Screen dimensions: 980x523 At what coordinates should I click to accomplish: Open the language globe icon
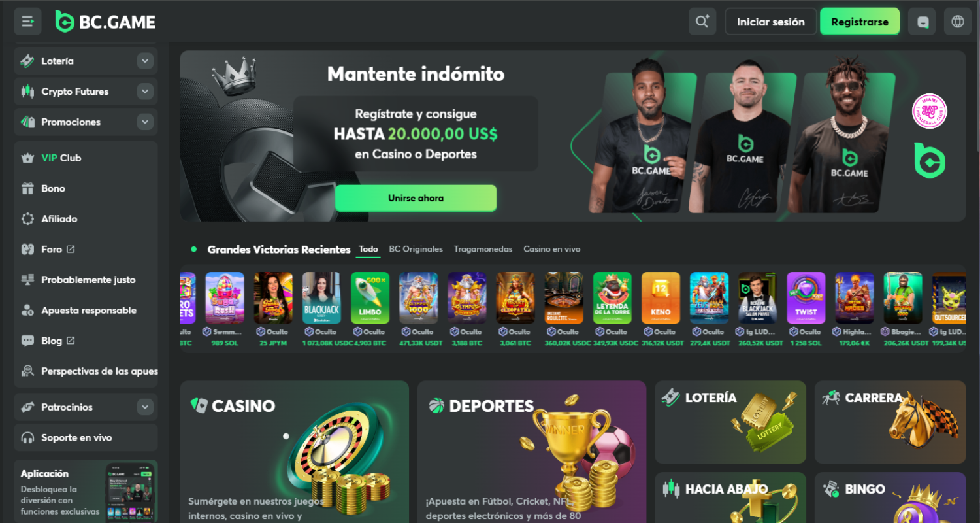(958, 22)
